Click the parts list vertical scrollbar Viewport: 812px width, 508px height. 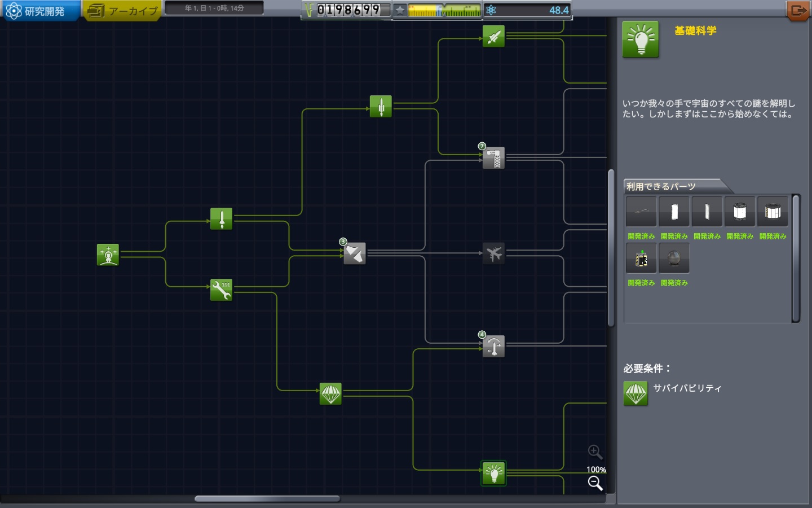tap(796, 259)
